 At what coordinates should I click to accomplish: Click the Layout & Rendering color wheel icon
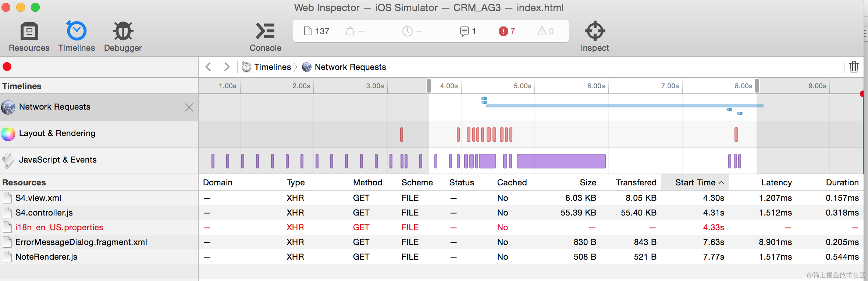pyautogui.click(x=8, y=134)
